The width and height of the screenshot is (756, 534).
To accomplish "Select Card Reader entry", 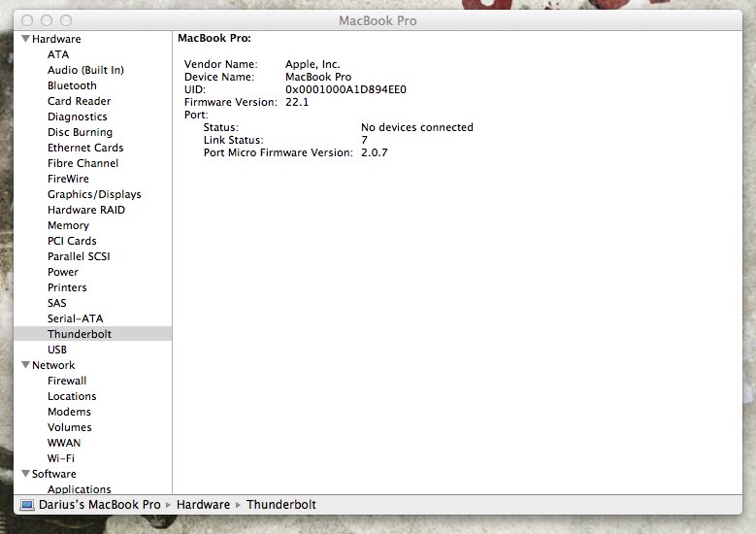I will pyautogui.click(x=79, y=101).
